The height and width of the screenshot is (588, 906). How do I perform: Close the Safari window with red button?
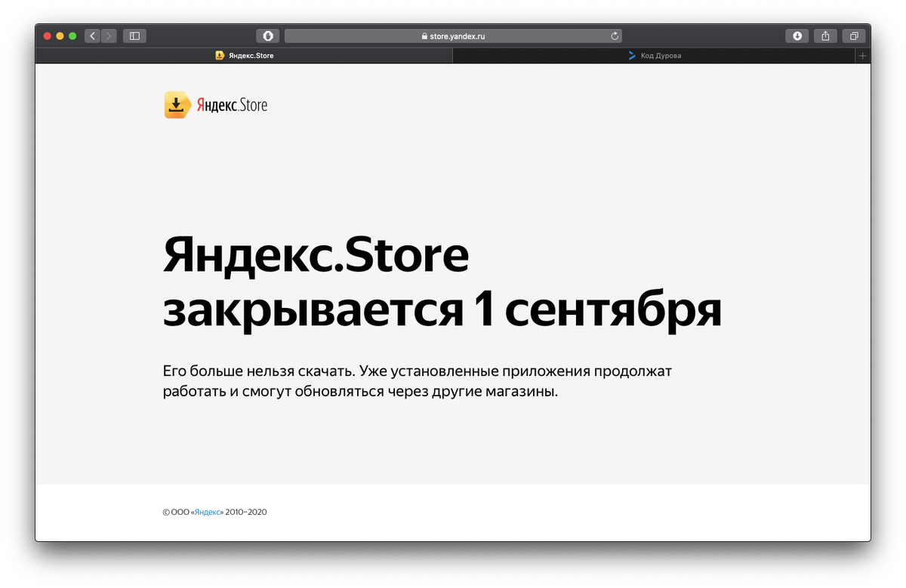(x=48, y=35)
